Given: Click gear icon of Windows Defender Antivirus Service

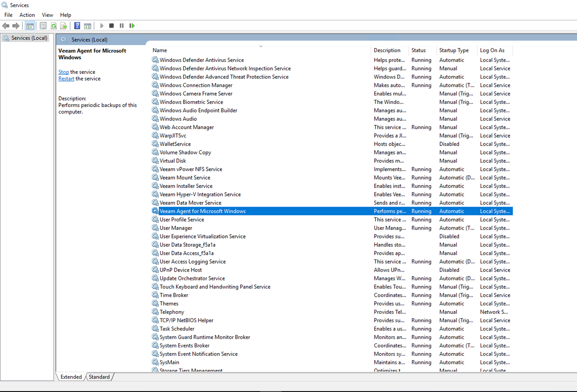Looking at the screenshot, I should (155, 60).
